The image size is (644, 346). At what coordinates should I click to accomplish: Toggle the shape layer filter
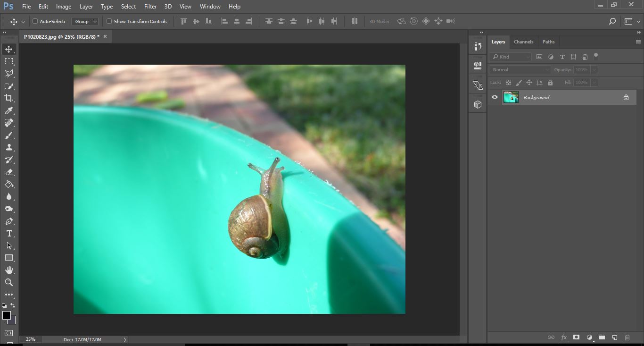point(573,57)
